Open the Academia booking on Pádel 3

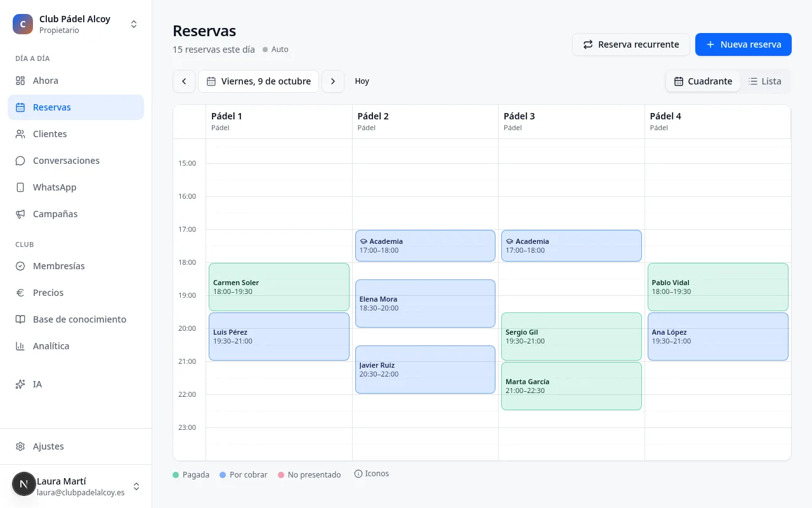pos(572,246)
